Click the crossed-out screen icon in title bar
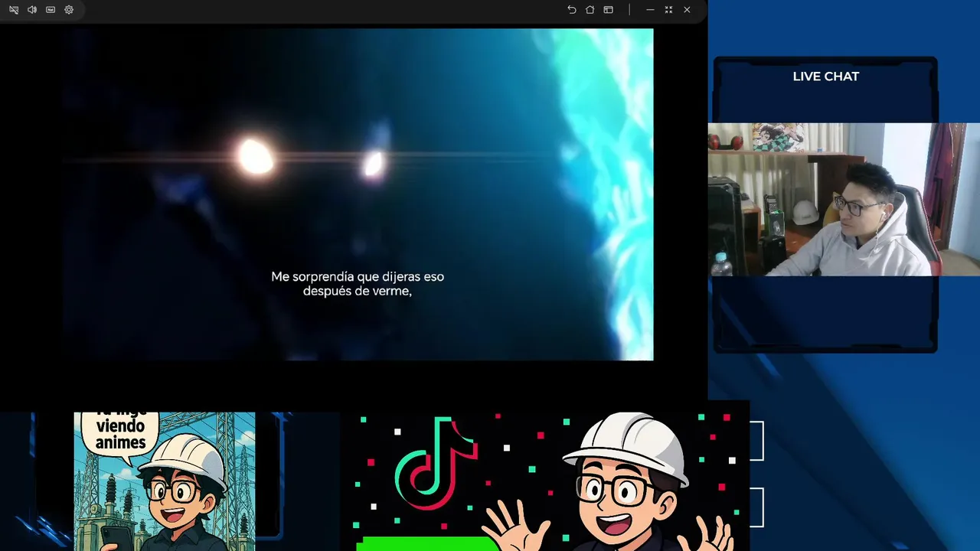Viewport: 980px width, 551px height. [14, 10]
